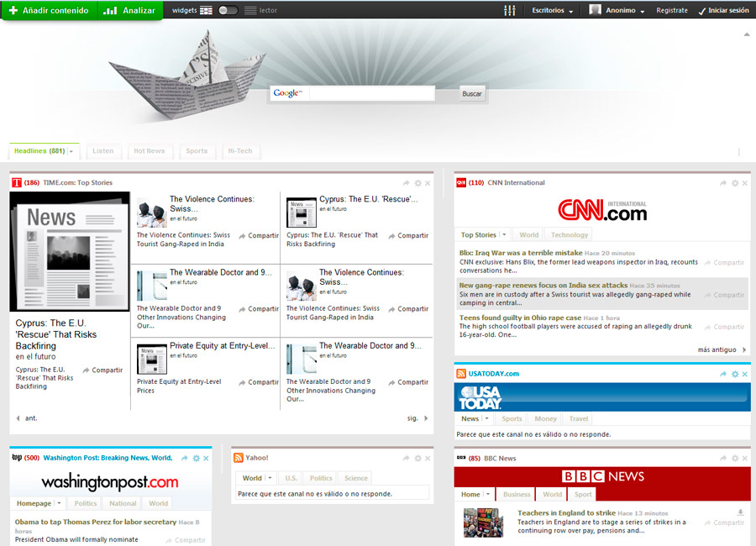Click the Iniciar sesión link

coord(723,11)
